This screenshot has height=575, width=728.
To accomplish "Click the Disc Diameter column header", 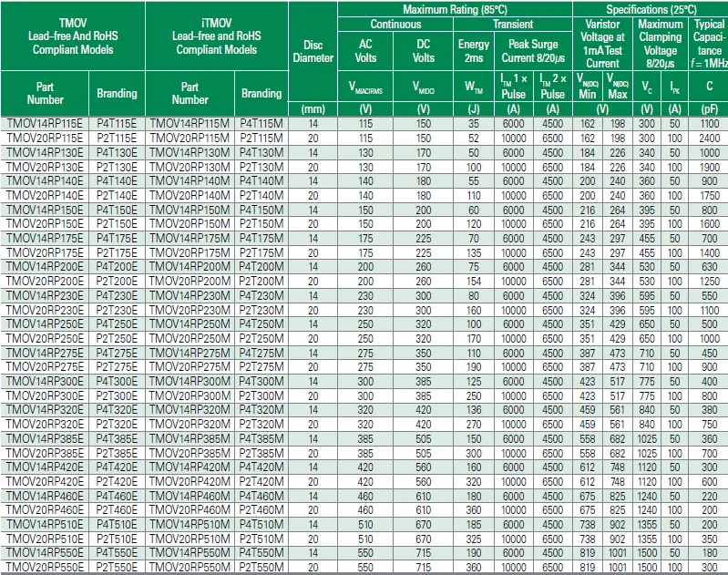I will (x=313, y=51).
